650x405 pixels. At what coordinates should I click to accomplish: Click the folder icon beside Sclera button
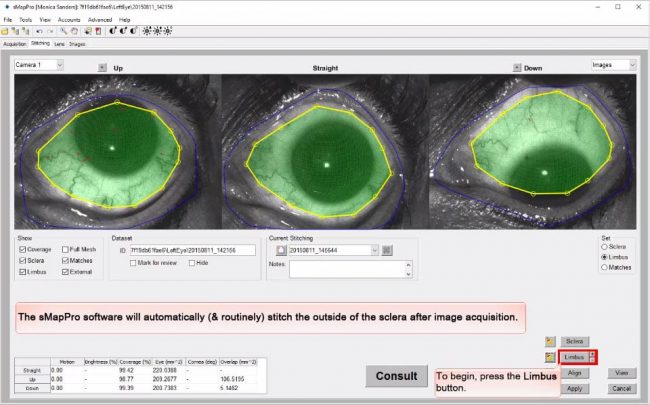(x=550, y=341)
